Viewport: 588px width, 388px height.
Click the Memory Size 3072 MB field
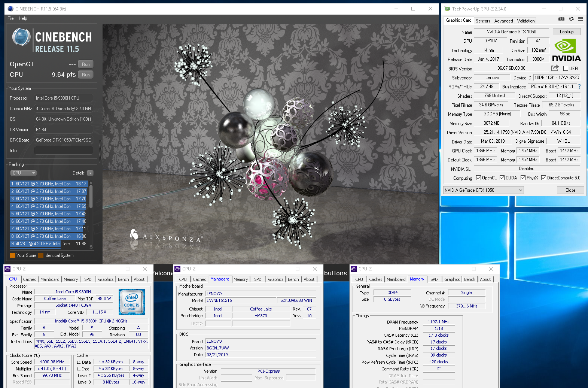pyautogui.click(x=491, y=123)
